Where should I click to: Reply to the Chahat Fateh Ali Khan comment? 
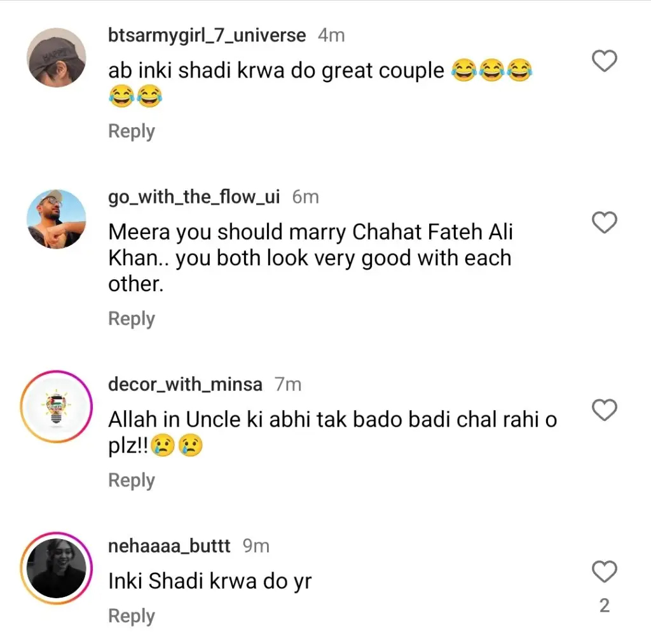pyautogui.click(x=132, y=319)
